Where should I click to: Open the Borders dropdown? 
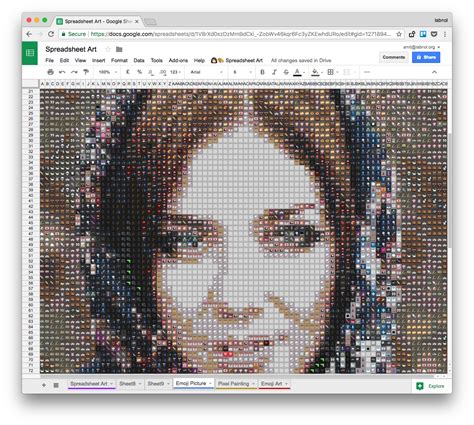pyautogui.click(x=332, y=72)
